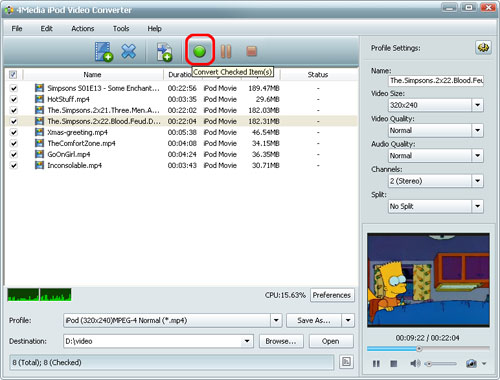Click the profile Name input field

(x=436, y=80)
